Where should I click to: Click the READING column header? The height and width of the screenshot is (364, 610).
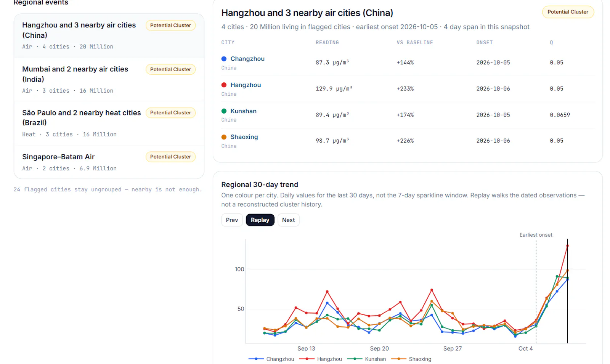[327, 42]
